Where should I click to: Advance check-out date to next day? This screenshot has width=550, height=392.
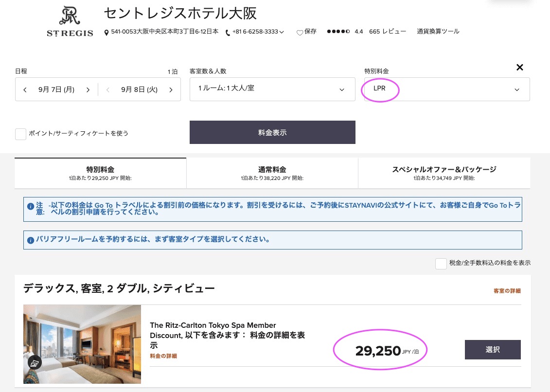(171, 89)
